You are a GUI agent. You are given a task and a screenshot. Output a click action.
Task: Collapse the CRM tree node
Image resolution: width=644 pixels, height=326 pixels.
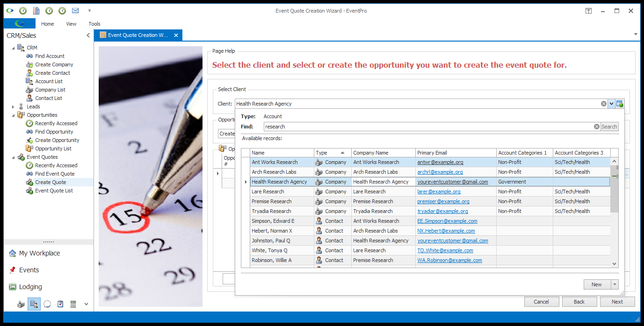click(13, 48)
